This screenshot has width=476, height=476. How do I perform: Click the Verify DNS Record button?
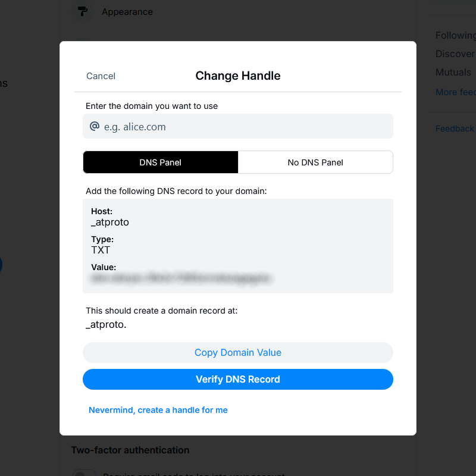[238, 380]
